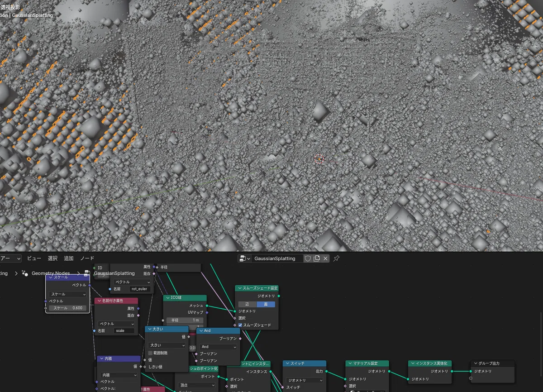Viewport: 543px width, 392px height.
Task: Click the Geometry Nodes modifier breadcrumb icon
Action: tap(25, 273)
